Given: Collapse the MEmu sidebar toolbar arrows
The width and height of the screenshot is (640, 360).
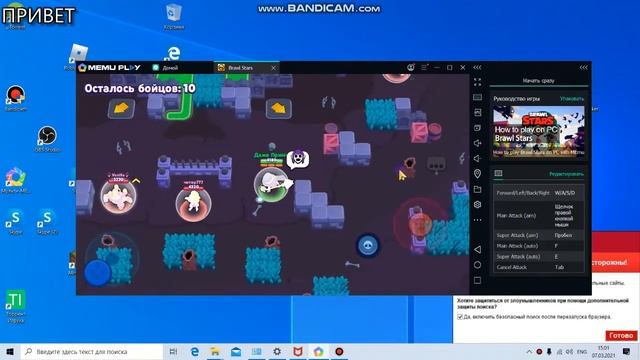Looking at the screenshot, I should coord(477,67).
